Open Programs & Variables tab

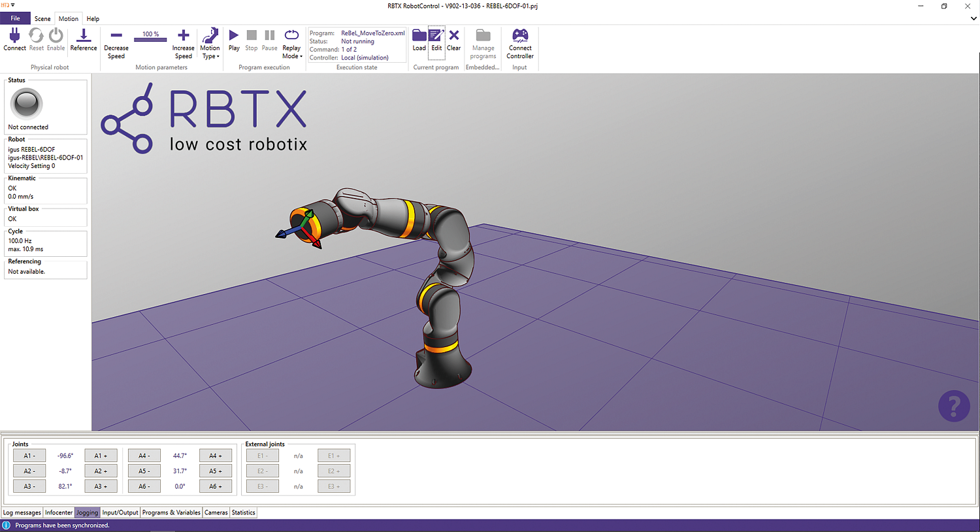coord(171,512)
